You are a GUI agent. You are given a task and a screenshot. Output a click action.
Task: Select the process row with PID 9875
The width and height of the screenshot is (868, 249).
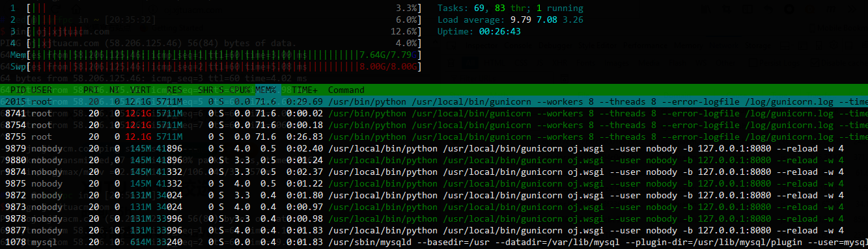434,183
